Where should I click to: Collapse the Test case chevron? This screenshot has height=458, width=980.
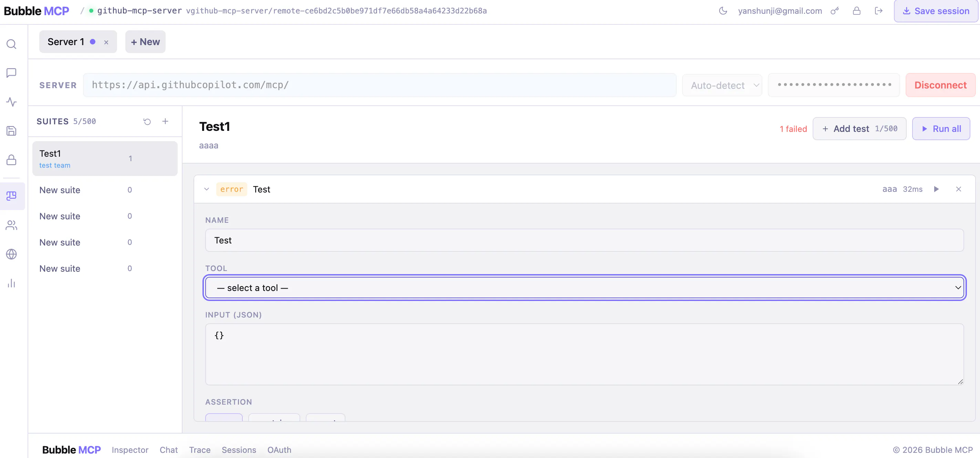coord(207,189)
